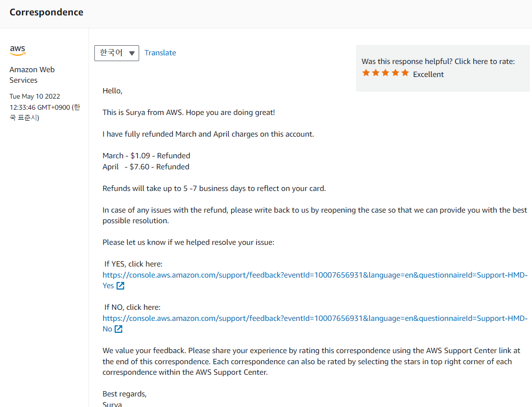
Task: Click the AWS logo icon
Action: (x=18, y=51)
